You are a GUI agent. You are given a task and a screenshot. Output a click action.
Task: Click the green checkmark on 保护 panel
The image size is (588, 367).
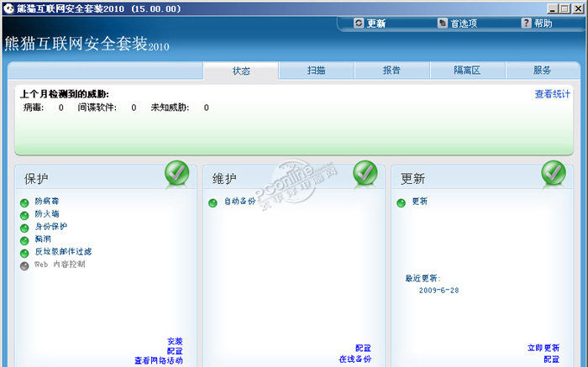177,173
